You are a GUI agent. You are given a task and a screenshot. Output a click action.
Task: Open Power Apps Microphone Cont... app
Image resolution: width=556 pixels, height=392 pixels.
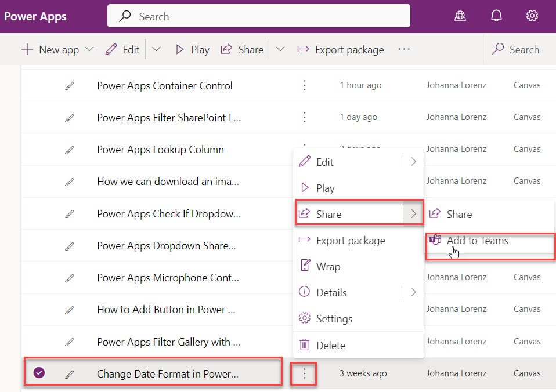click(168, 278)
